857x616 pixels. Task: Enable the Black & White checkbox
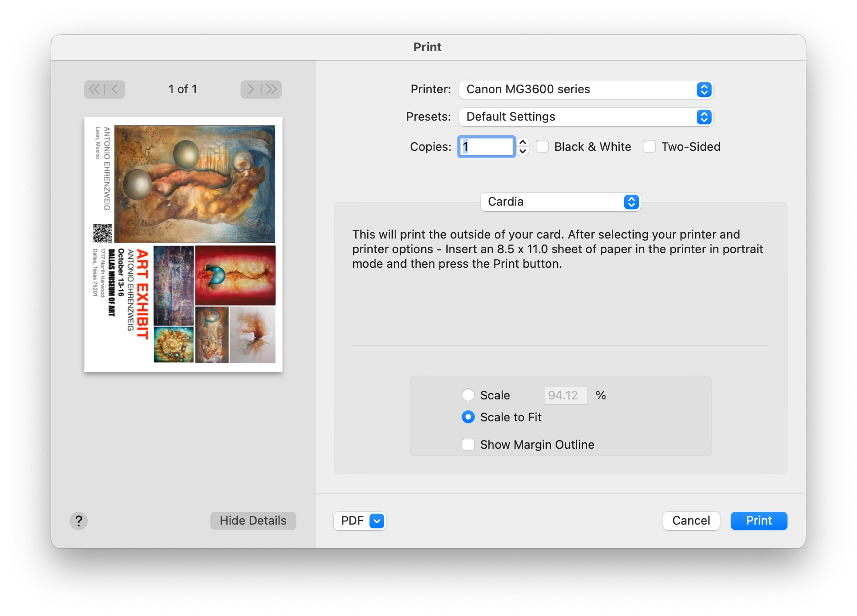click(x=542, y=146)
